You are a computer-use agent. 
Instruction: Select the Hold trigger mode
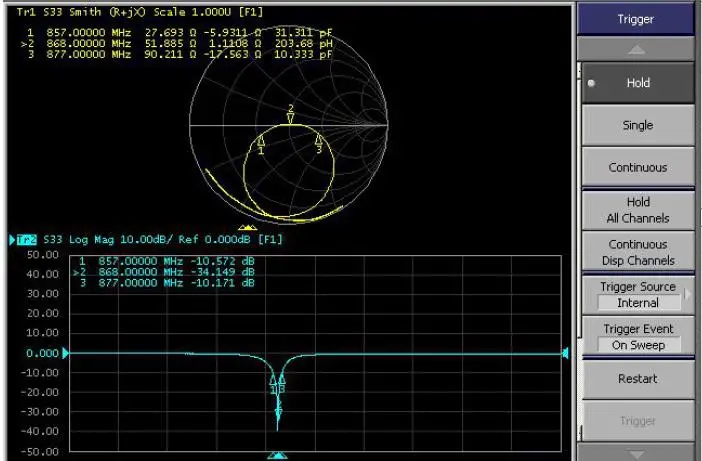(x=638, y=83)
